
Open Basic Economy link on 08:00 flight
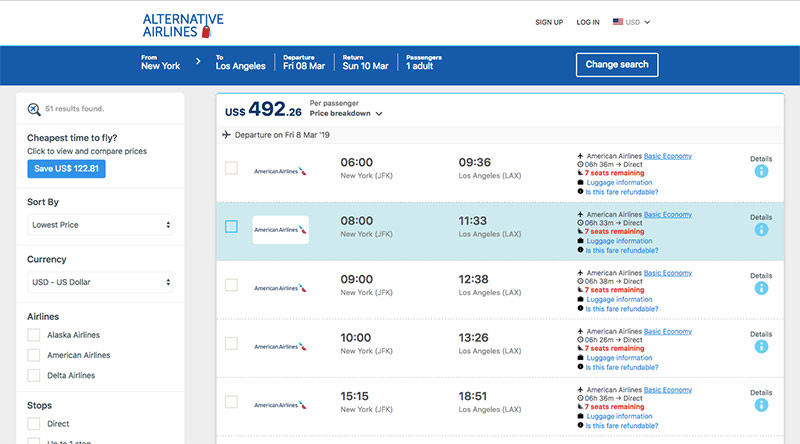click(x=667, y=215)
